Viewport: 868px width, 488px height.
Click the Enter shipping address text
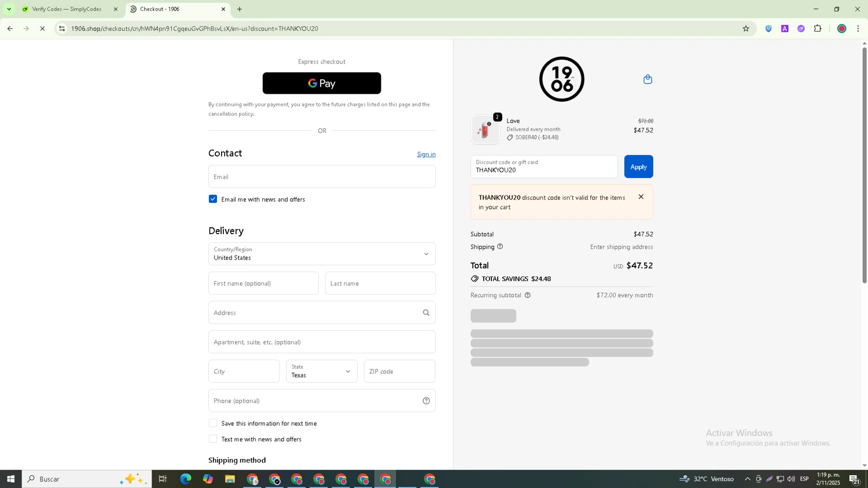pyautogui.click(x=621, y=247)
